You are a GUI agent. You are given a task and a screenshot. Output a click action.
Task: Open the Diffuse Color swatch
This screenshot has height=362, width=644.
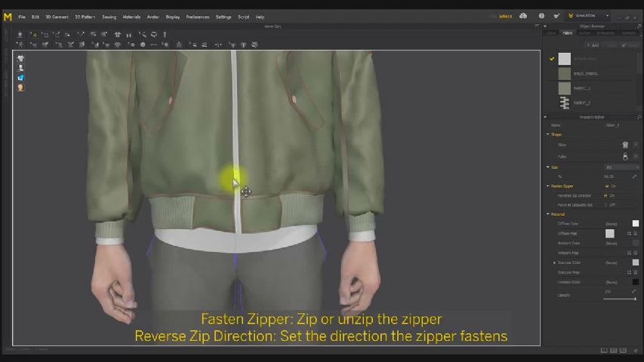click(x=636, y=223)
